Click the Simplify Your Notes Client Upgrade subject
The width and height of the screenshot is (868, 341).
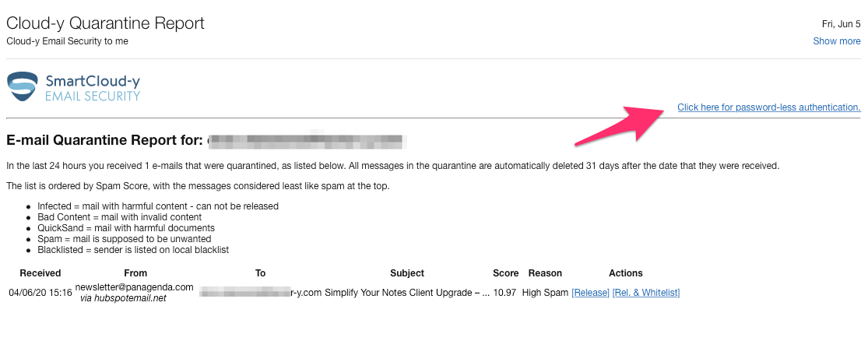pyautogui.click(x=407, y=293)
